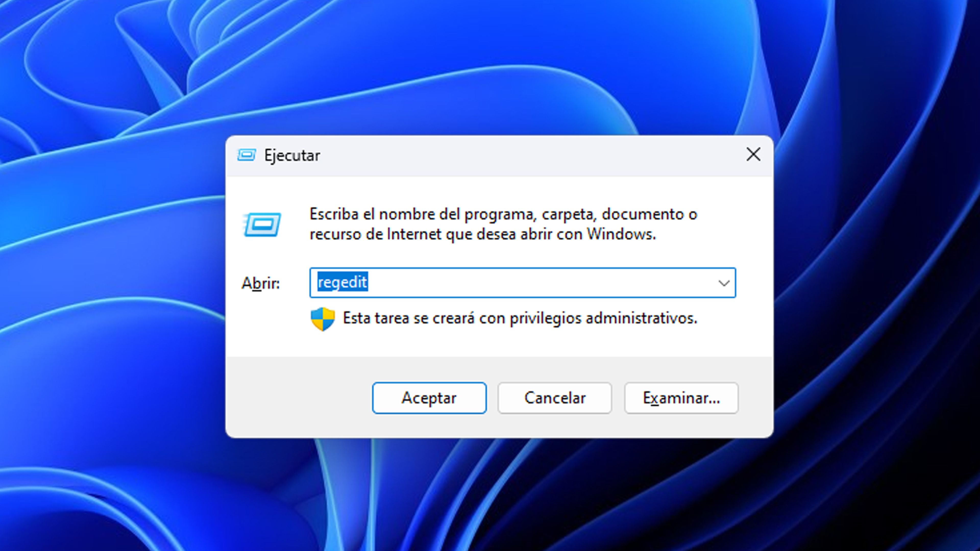This screenshot has height=551, width=980.
Task: Click empty area of the dialog title bar
Action: click(533, 156)
